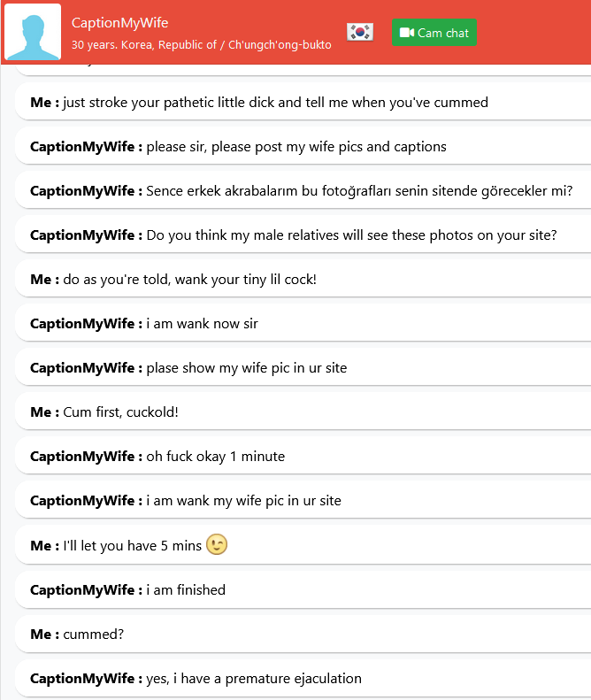Select the "do as you're told" message
This screenshot has height=700, width=591.
(x=189, y=279)
